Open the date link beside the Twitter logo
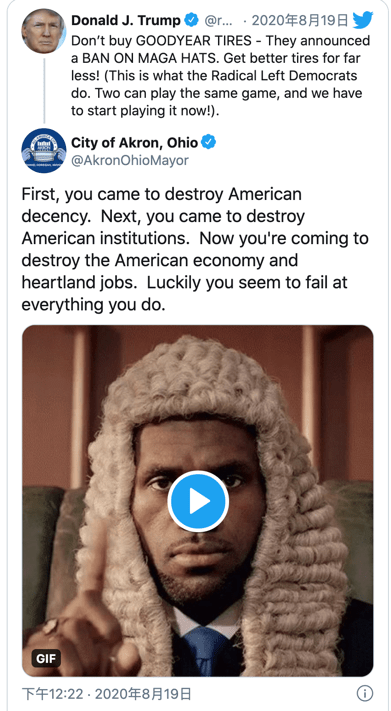391x711 pixels. (x=300, y=20)
